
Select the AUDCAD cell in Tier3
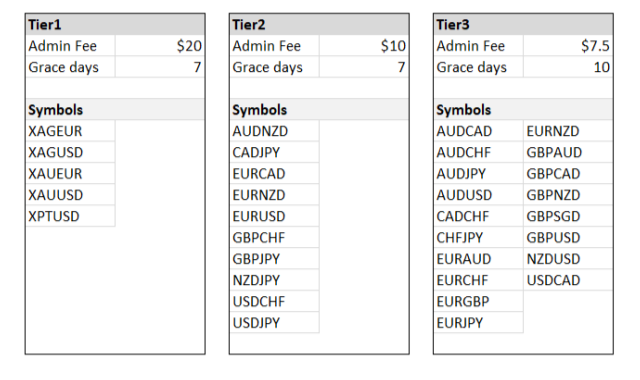(478, 131)
